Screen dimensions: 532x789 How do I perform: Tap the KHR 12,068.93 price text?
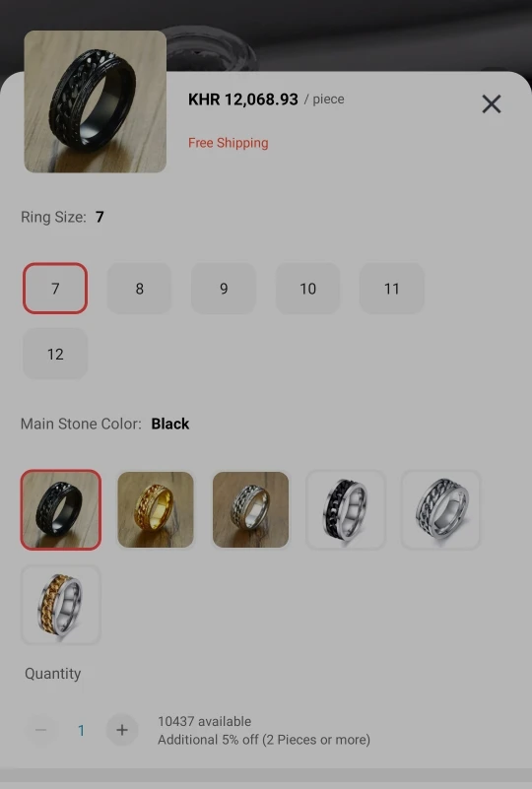[243, 99]
